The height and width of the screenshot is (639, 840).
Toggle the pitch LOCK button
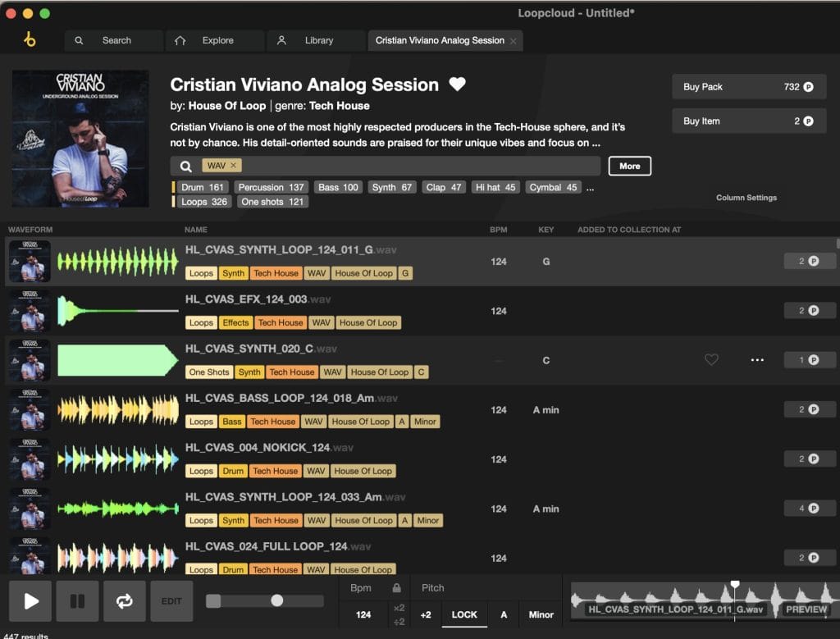464,614
